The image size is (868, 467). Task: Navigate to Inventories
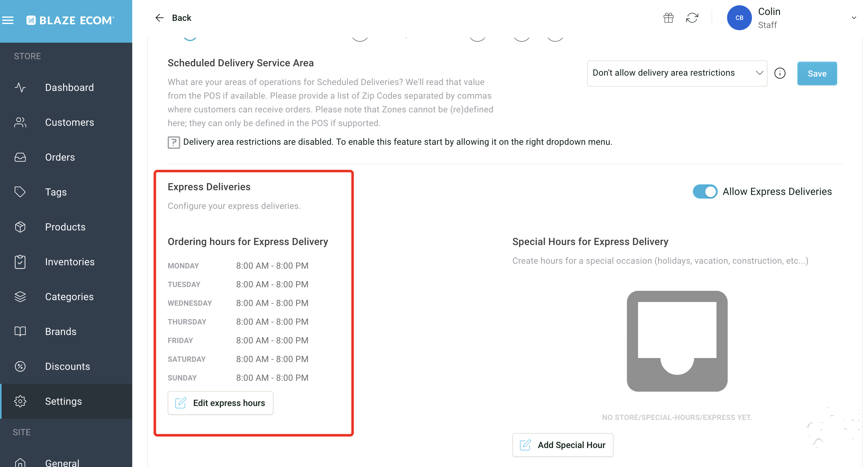click(x=67, y=262)
